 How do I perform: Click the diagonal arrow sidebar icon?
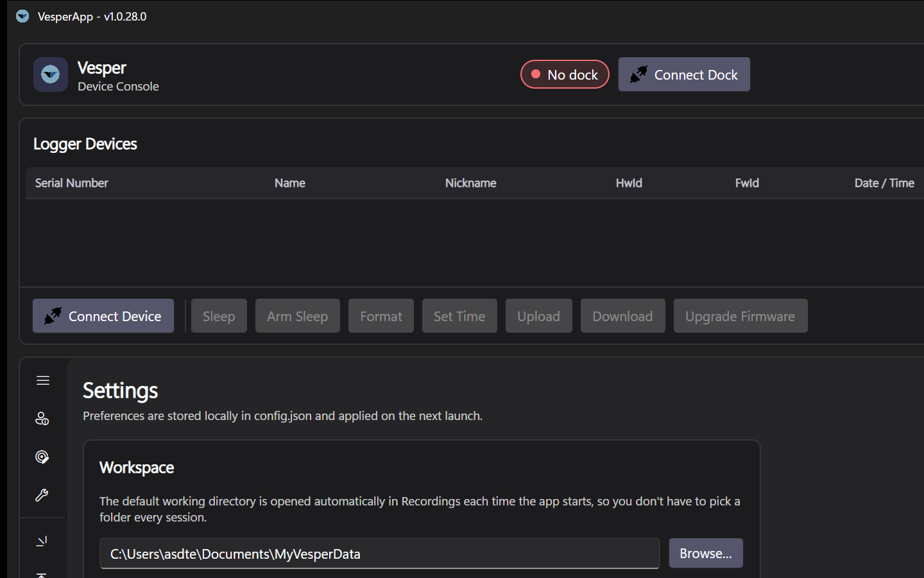coord(42,541)
